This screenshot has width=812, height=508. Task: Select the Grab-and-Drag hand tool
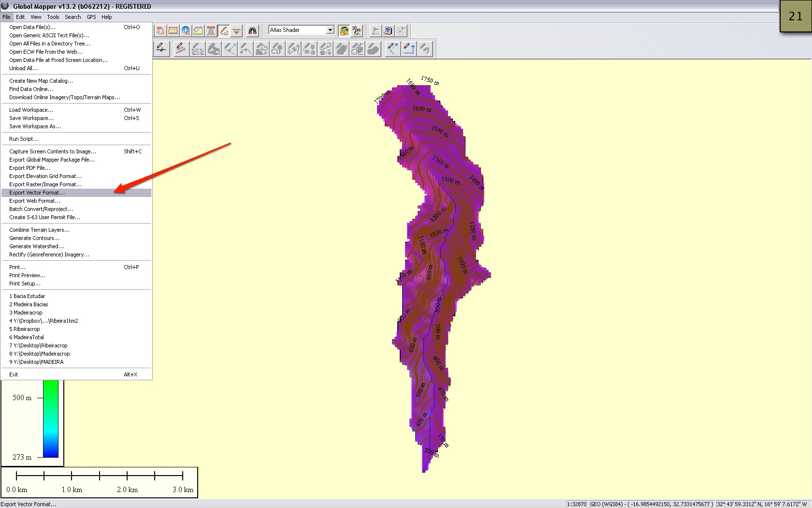click(x=160, y=30)
